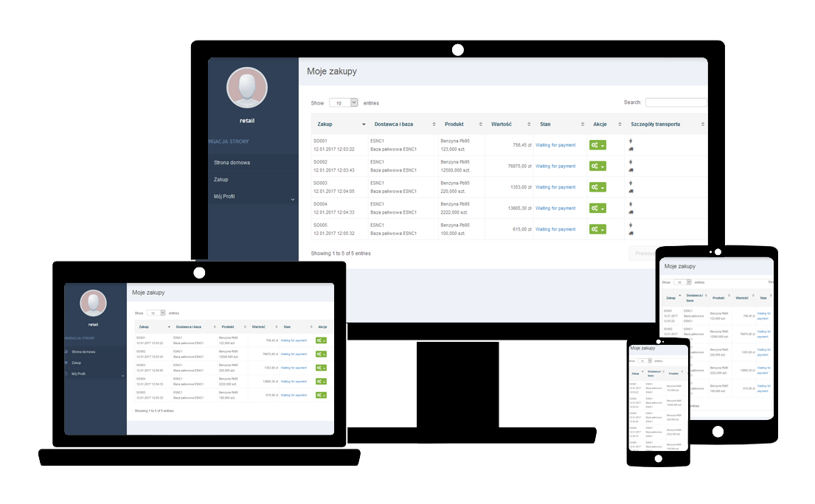Click the retail user avatar on laptop screen

93,303
